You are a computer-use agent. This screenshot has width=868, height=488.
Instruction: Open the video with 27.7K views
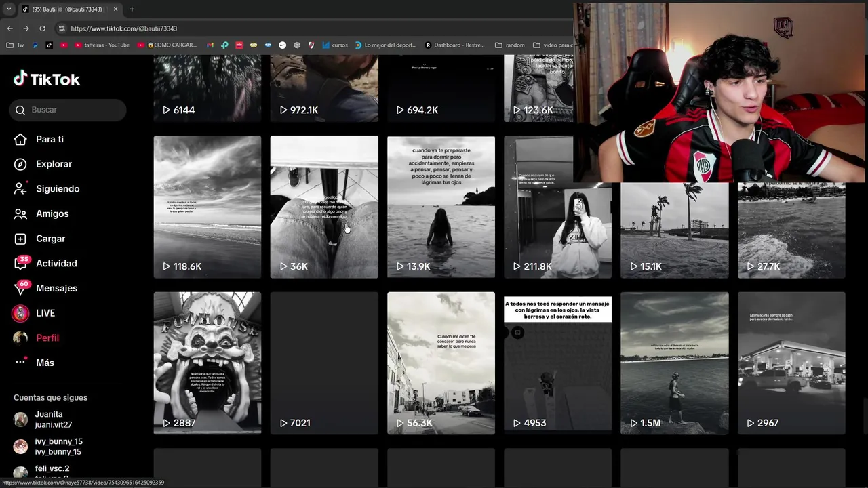[x=791, y=230]
